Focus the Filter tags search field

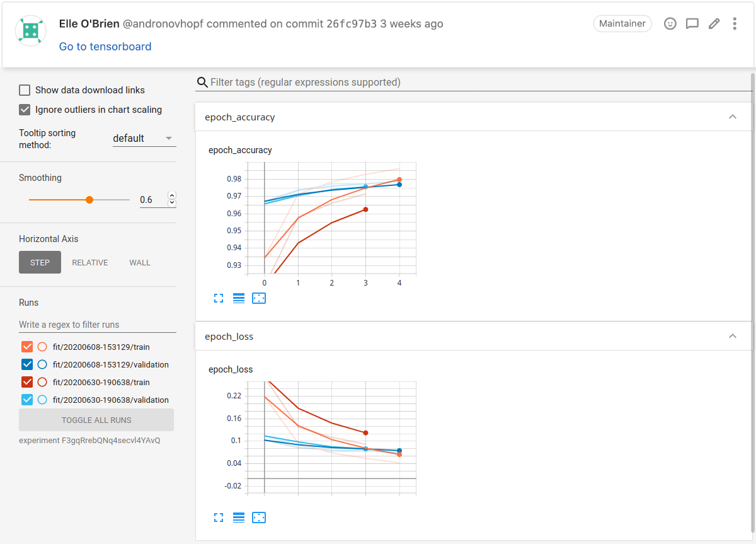click(x=481, y=83)
